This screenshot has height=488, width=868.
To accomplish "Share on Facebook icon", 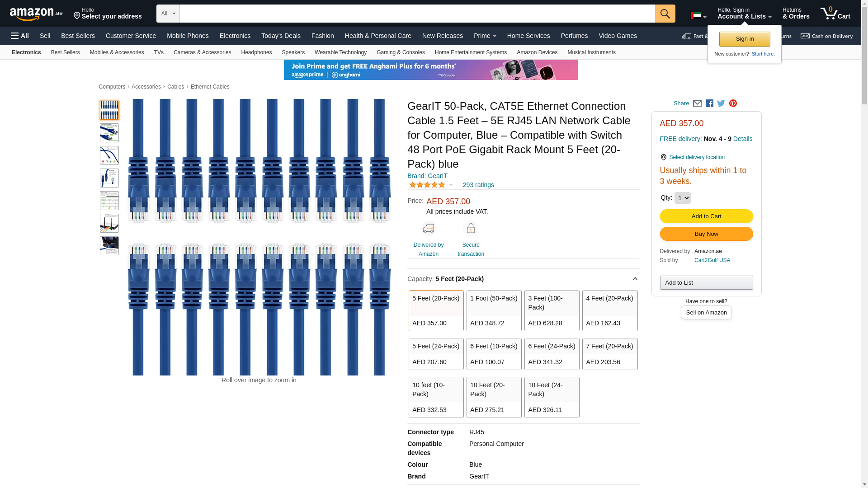I will [709, 103].
